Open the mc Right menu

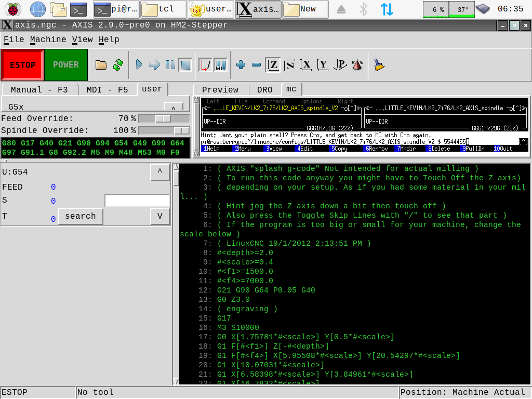click(x=345, y=101)
